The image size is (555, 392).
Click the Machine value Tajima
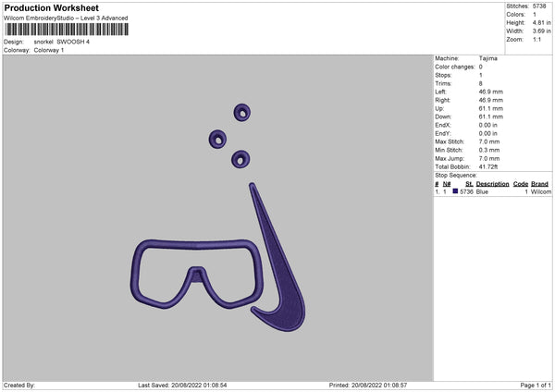tap(488, 58)
